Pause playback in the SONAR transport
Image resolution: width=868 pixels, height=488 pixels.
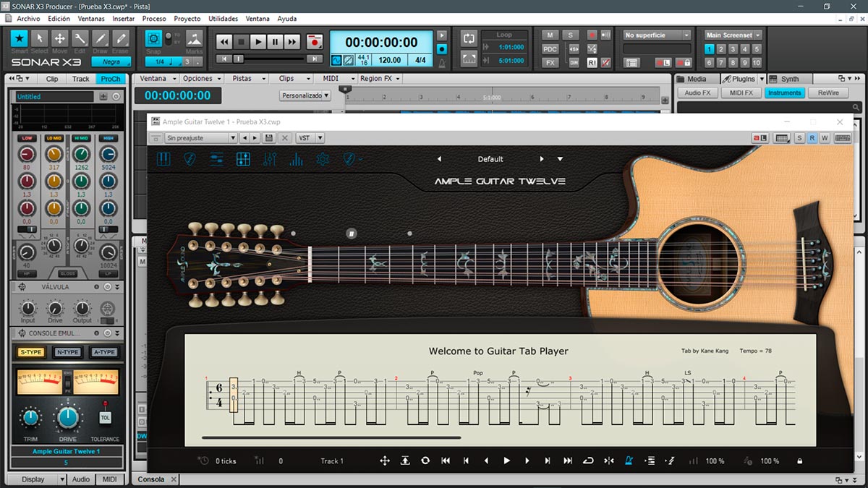pyautogui.click(x=275, y=42)
